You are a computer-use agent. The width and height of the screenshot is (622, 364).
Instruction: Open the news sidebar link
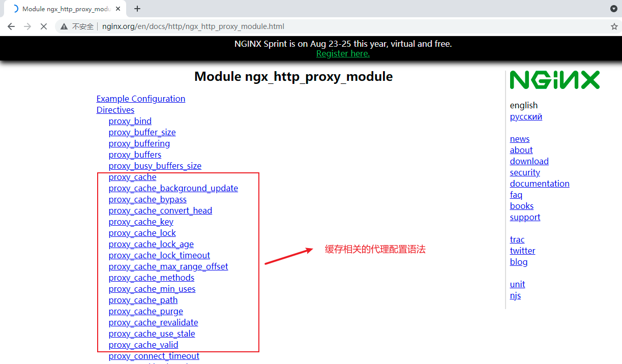pos(520,139)
